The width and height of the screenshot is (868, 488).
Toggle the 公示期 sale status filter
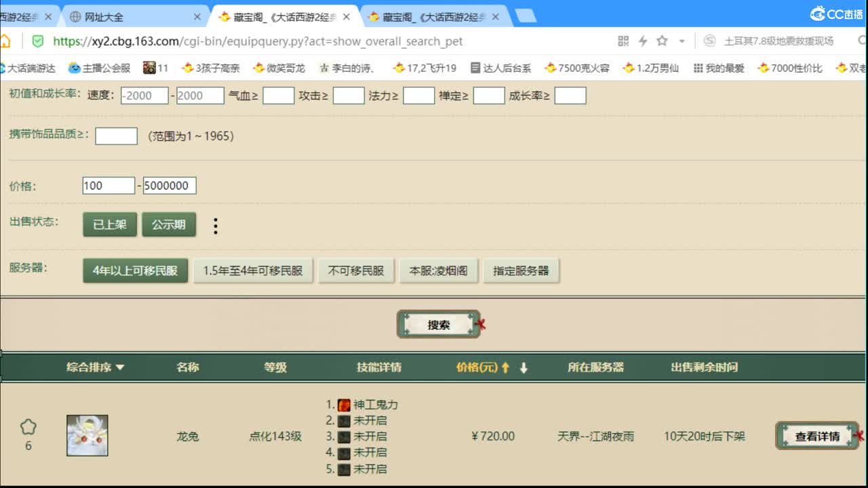[x=169, y=224]
